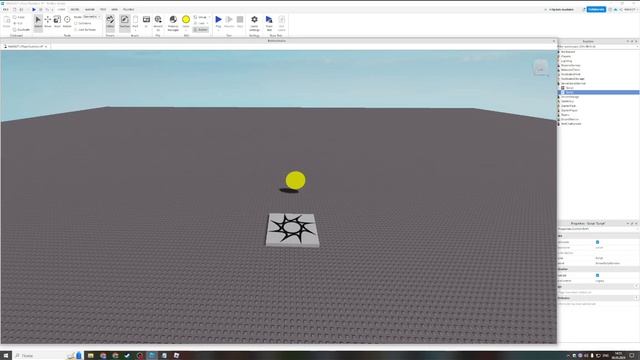
Task: Click the Resume playback button
Action: coord(229,22)
